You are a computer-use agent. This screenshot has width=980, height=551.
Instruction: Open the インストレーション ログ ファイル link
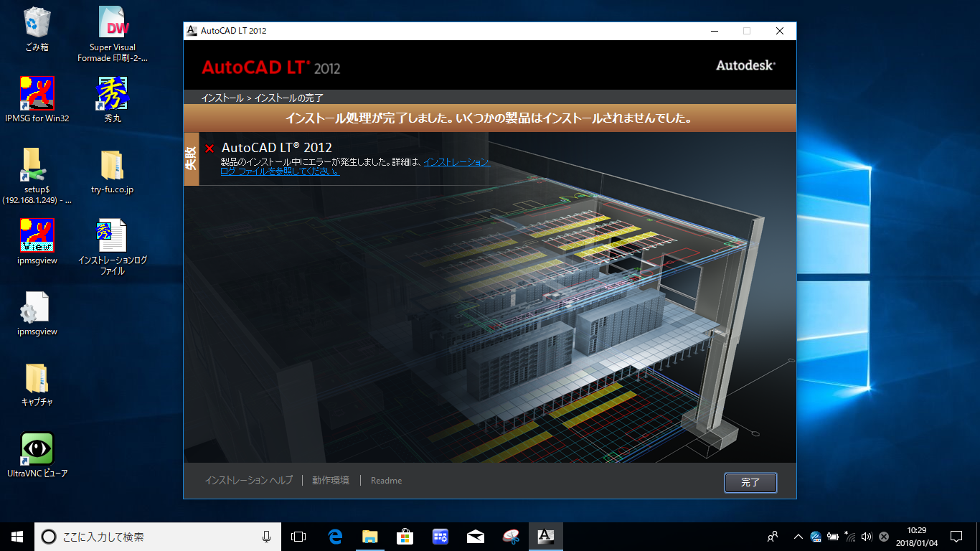point(356,167)
